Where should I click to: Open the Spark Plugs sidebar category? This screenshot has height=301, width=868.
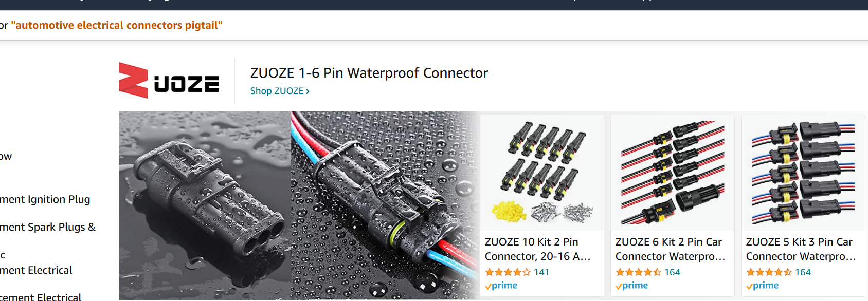pos(48,227)
